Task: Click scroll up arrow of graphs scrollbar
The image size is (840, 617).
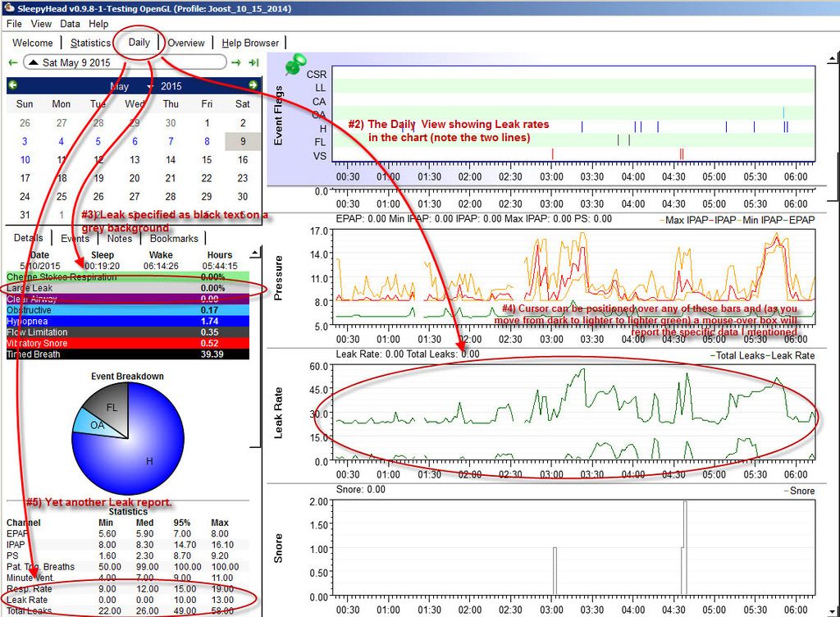Action: tap(832, 57)
